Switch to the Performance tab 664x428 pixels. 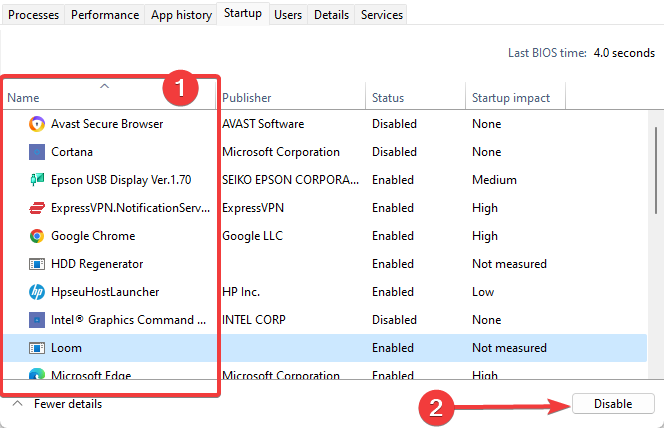tap(105, 15)
